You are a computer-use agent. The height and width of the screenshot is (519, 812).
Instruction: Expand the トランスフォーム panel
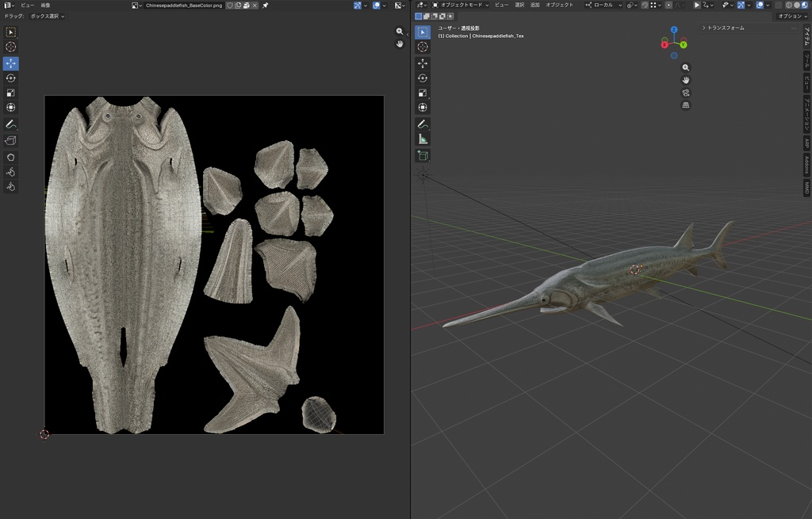point(723,28)
